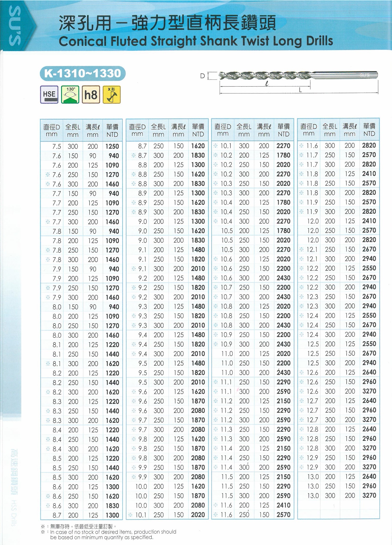Click price 2940 in the 12.5 300 row
Screen dimensions: 392x545
pos(369,363)
